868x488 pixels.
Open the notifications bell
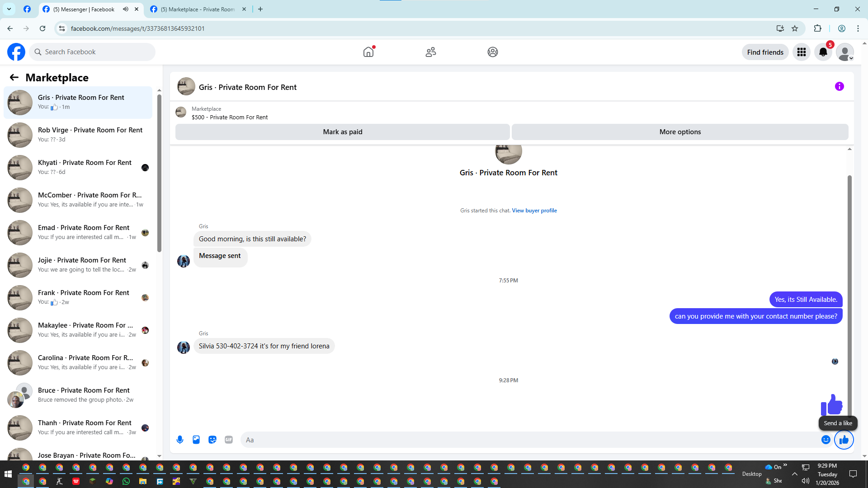click(823, 52)
